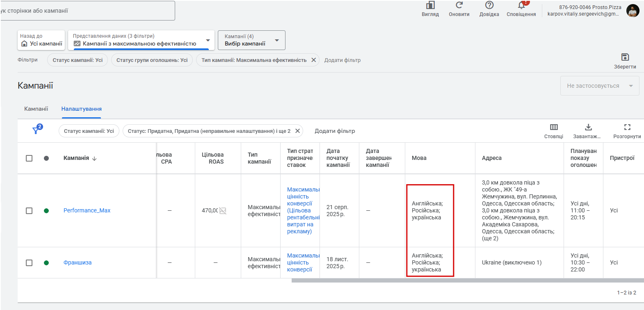Viewport: 644px width, 310px height.
Task: Click the horizontal table scrollbar
Action: point(468,280)
